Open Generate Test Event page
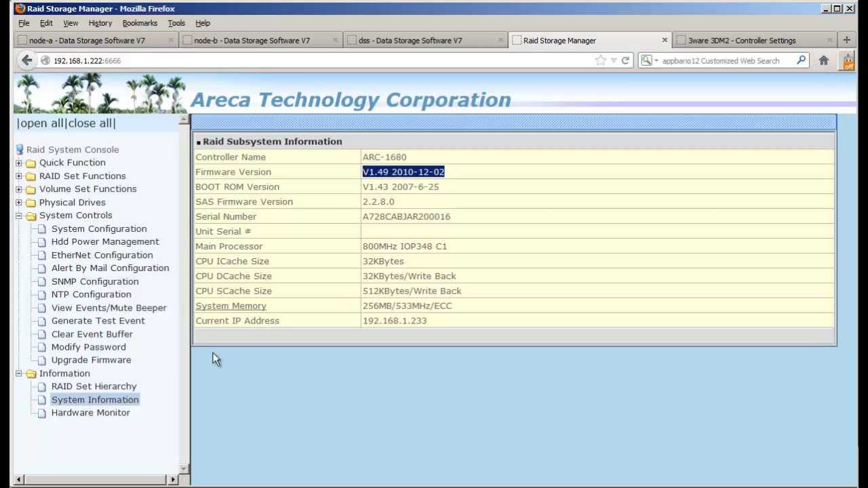This screenshot has height=488, width=868. point(98,321)
